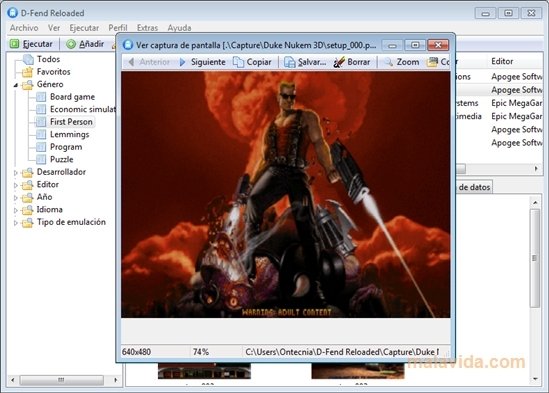This screenshot has width=549, height=393.
Task: Go to next screenshot with Siguiente arrow
Action: click(182, 62)
